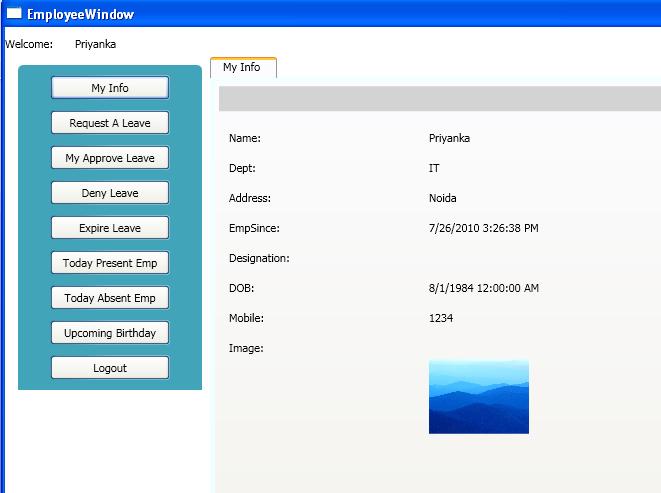Click the DOB: label

241,288
